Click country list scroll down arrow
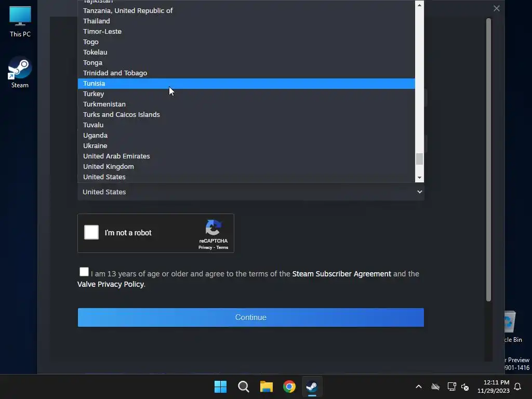The width and height of the screenshot is (532, 399). tap(419, 178)
